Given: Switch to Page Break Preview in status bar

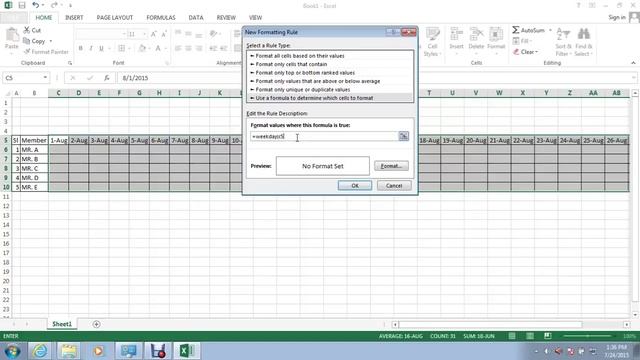Looking at the screenshot, I should pos(548,336).
